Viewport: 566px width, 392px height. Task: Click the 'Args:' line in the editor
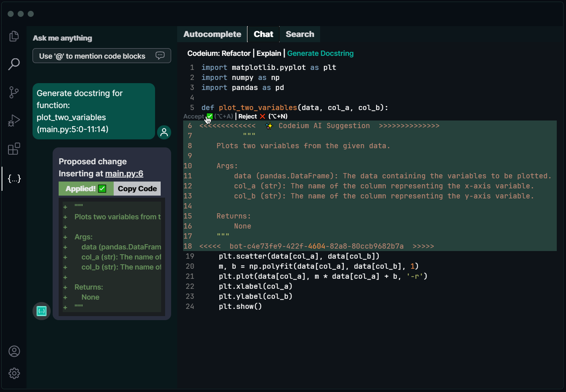click(227, 166)
